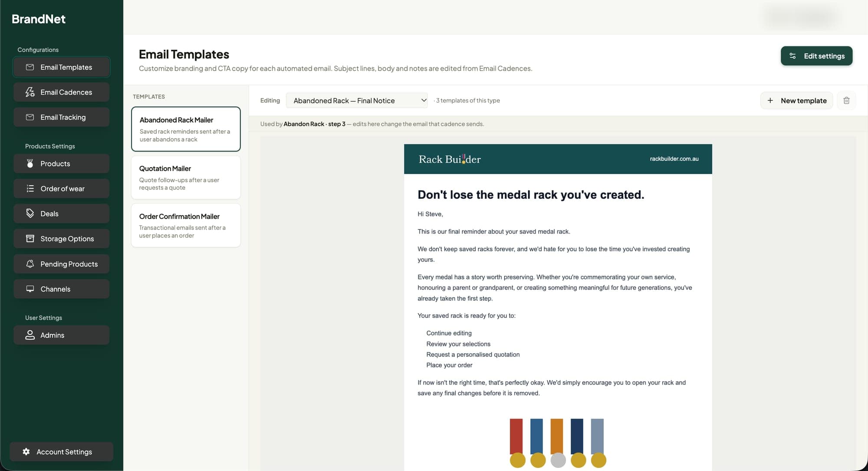Click the Order of wear list icon

(30, 189)
